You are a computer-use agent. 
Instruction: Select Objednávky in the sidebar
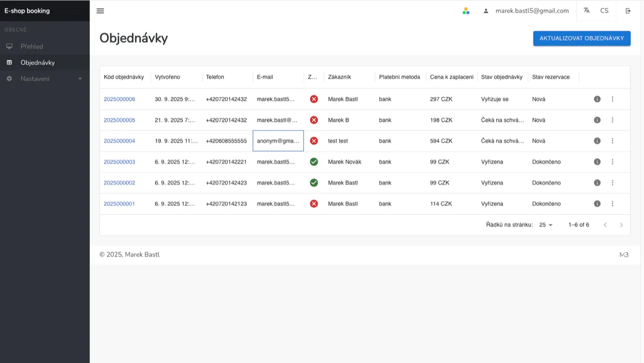(x=37, y=62)
